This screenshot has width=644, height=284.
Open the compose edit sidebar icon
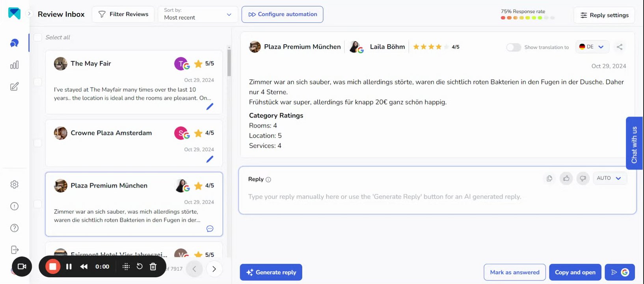click(x=14, y=86)
